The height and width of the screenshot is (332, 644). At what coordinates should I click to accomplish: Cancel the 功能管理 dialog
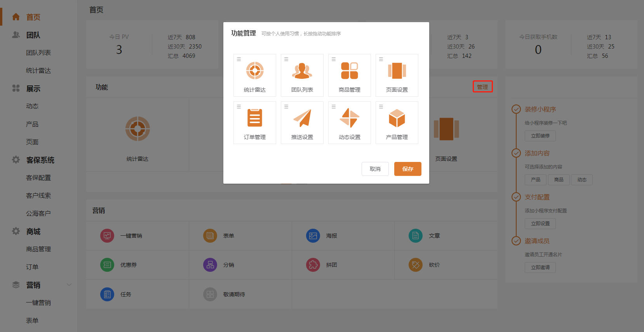point(375,169)
